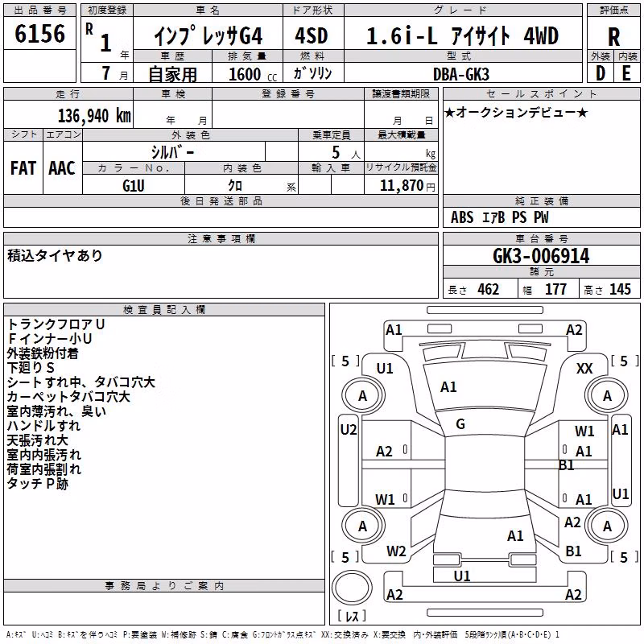Viewport: 644px width, 644px height.
Task: Select the note 室内薄汚れ、臭い
Action: tap(56, 411)
